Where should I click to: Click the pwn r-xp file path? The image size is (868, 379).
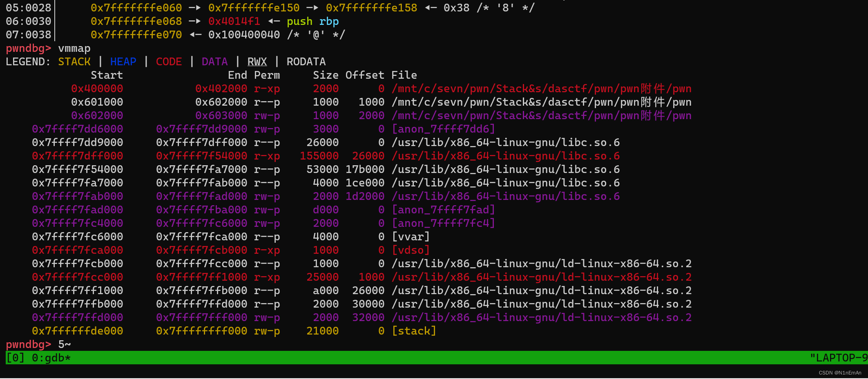pyautogui.click(x=542, y=89)
